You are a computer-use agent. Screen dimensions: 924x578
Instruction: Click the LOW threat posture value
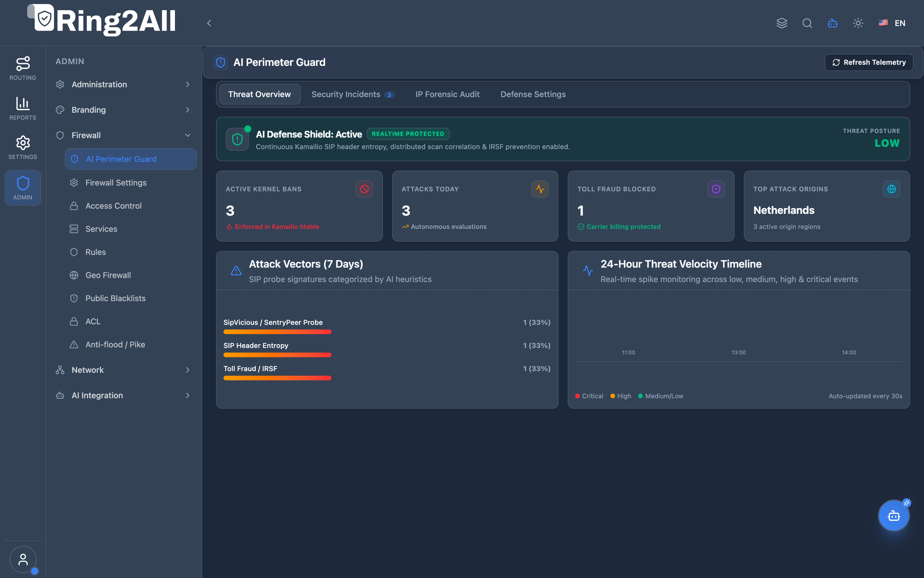pos(887,143)
